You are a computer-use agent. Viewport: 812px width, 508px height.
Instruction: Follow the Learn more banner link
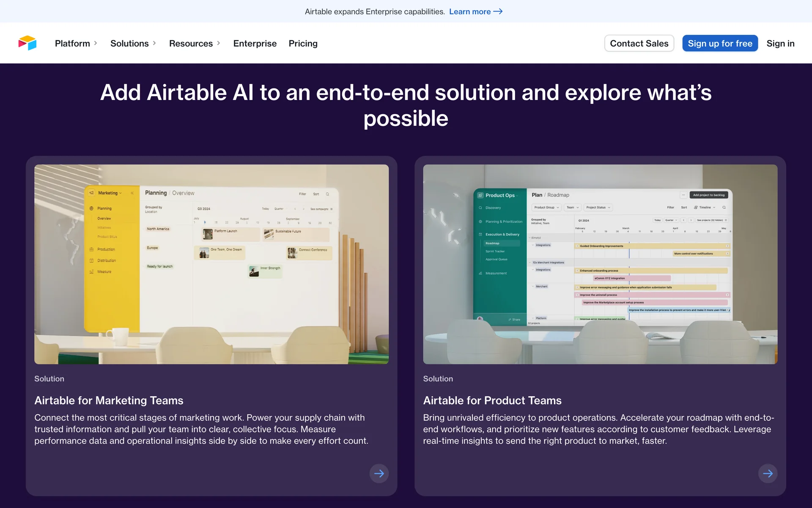pos(469,11)
